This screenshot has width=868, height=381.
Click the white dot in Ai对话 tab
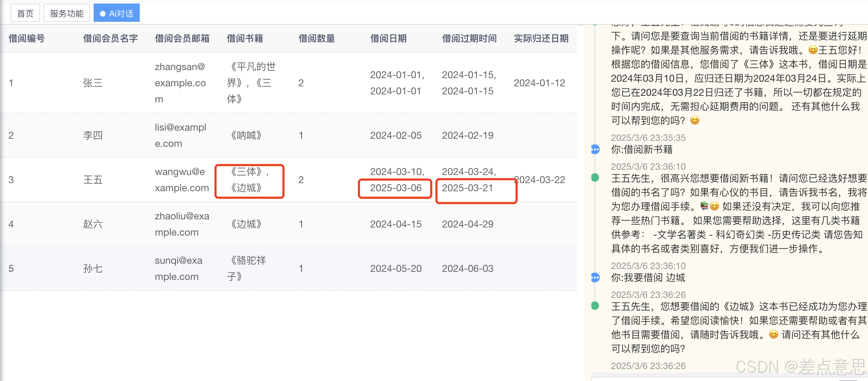click(x=103, y=14)
